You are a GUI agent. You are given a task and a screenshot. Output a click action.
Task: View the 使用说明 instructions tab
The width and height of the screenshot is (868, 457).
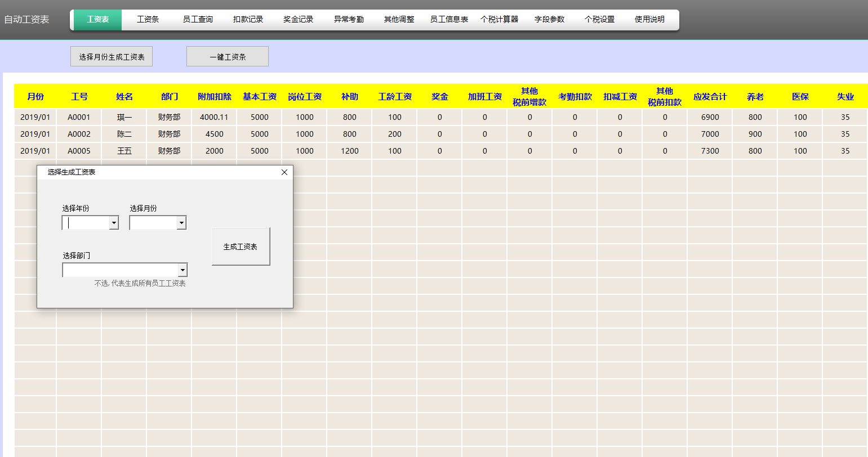(x=649, y=19)
